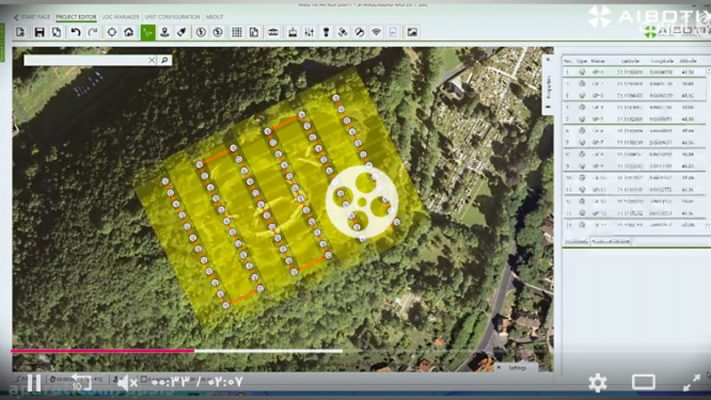Click the copy documents toolbar icon
Viewport: 711px width, 400px height.
[x=56, y=32]
